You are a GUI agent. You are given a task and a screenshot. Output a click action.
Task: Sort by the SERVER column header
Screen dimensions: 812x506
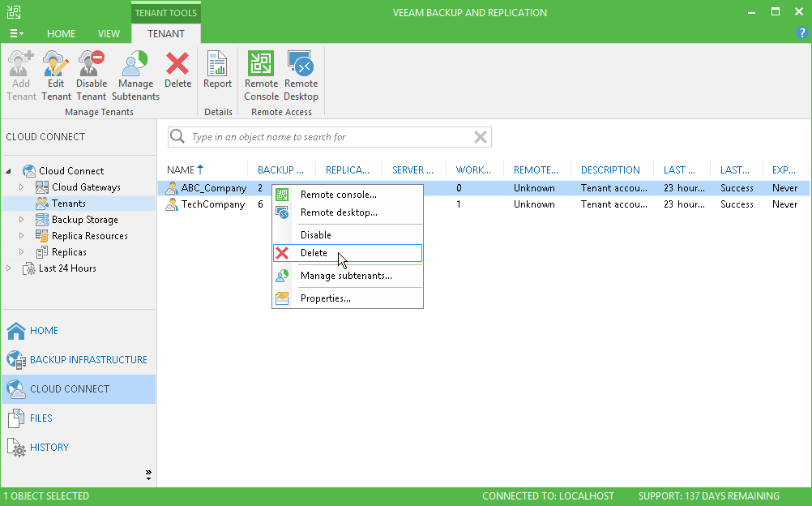click(x=412, y=169)
